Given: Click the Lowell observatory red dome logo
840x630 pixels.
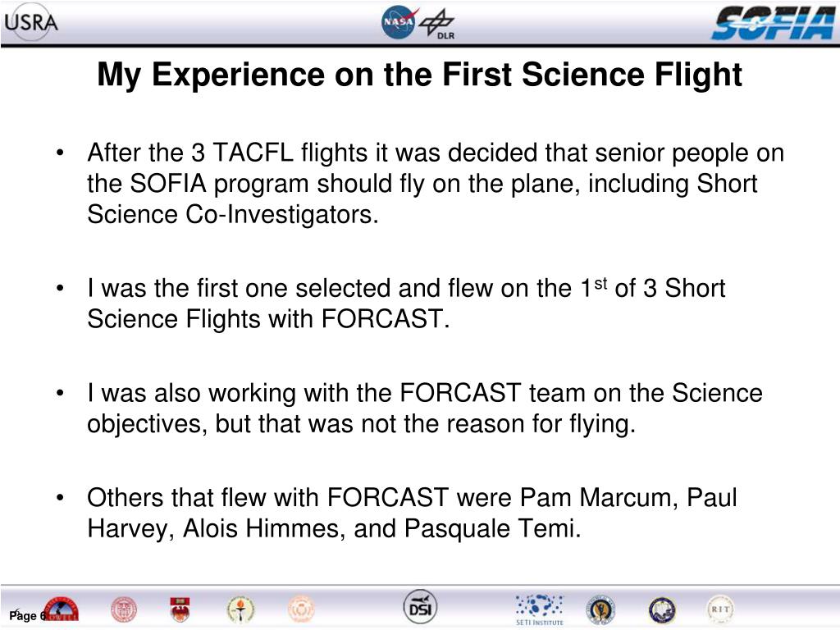Looking at the screenshot, I should click(x=61, y=609).
